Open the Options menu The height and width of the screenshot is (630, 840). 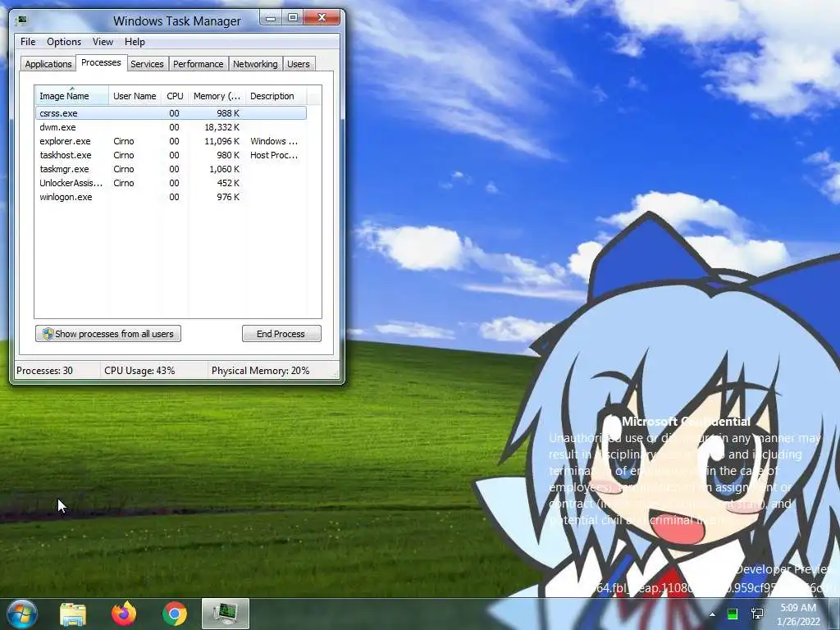coord(64,42)
